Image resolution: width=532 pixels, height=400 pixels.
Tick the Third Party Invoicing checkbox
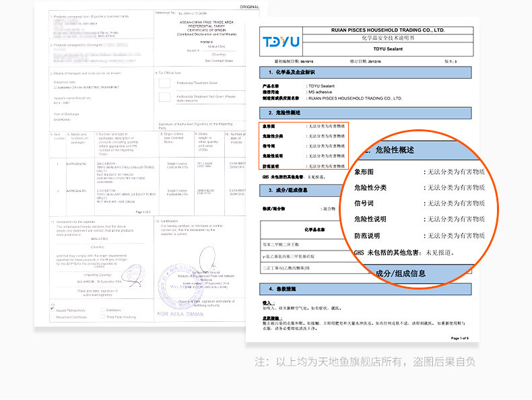[x=103, y=316]
